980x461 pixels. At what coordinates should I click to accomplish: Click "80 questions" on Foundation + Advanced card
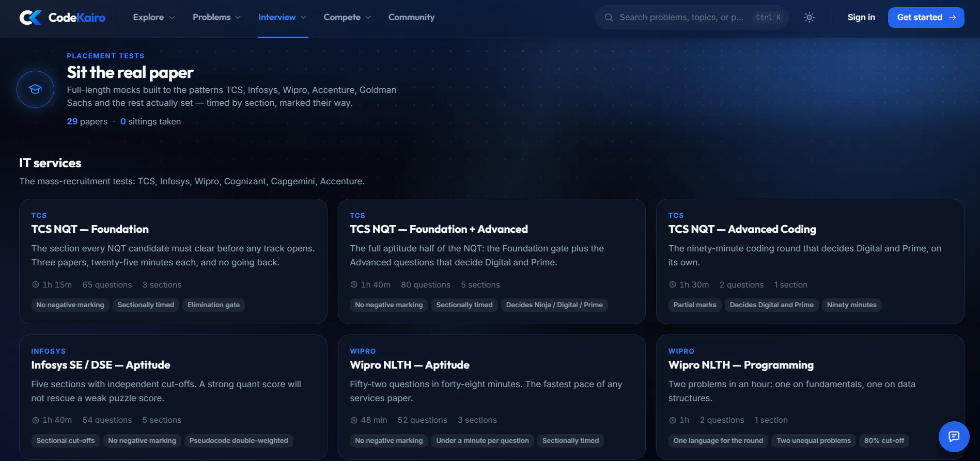[426, 285]
